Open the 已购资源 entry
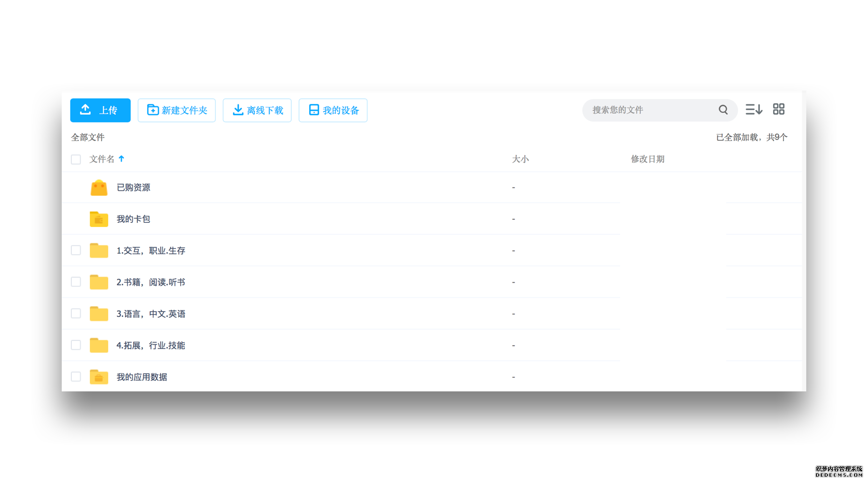The image size is (868, 482). pyautogui.click(x=134, y=187)
